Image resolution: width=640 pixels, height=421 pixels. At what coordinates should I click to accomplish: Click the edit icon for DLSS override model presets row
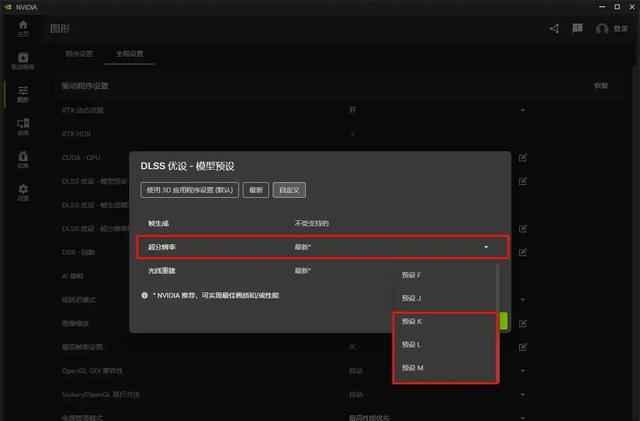522,181
